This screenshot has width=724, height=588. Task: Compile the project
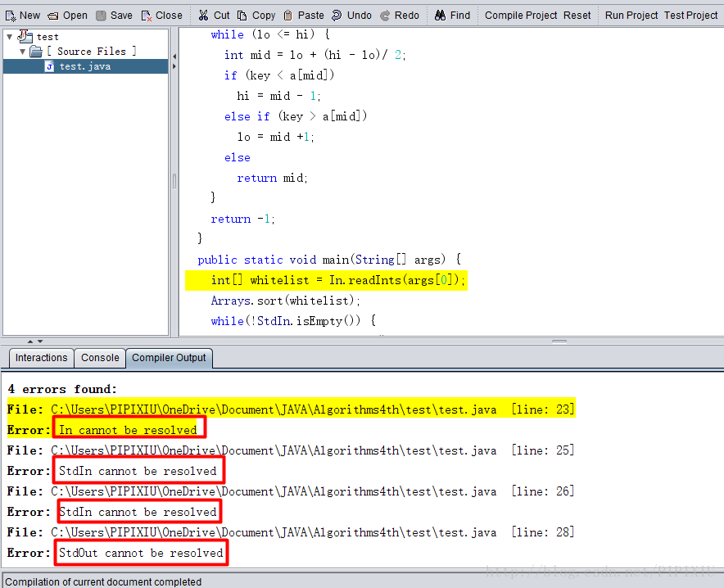tap(521, 16)
